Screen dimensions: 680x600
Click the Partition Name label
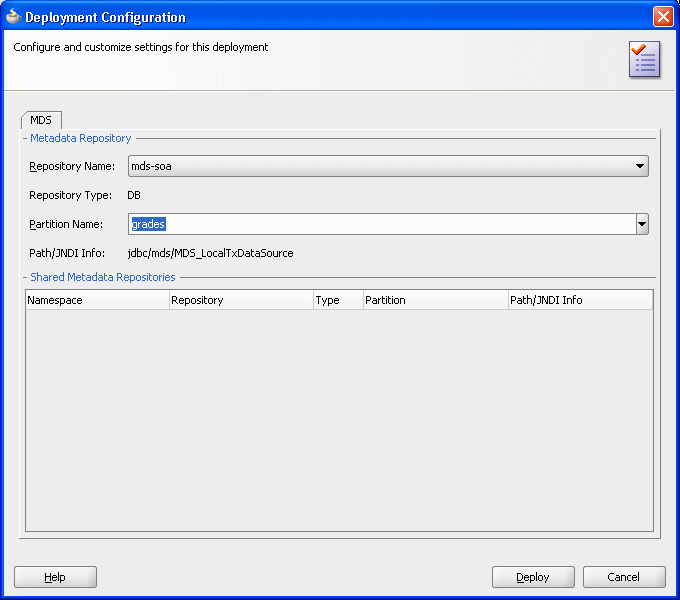tap(66, 224)
